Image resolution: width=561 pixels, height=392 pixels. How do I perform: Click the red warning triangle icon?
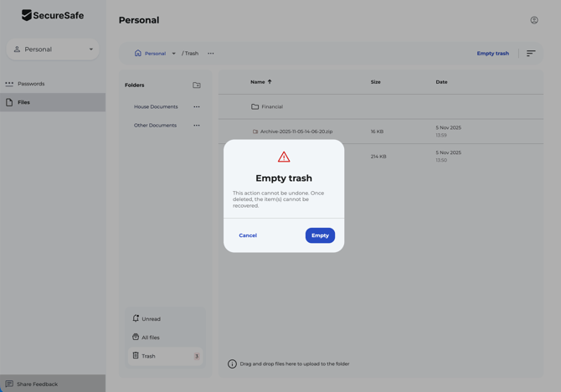click(x=284, y=157)
